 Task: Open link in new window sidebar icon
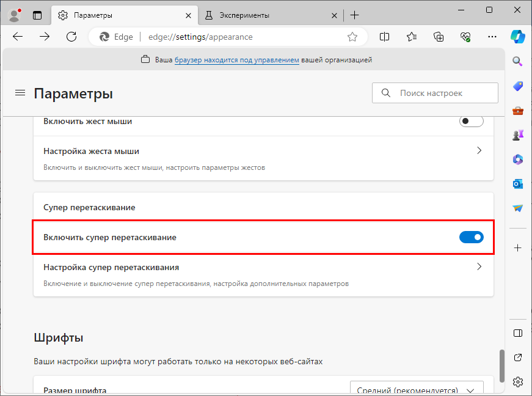[518, 358]
